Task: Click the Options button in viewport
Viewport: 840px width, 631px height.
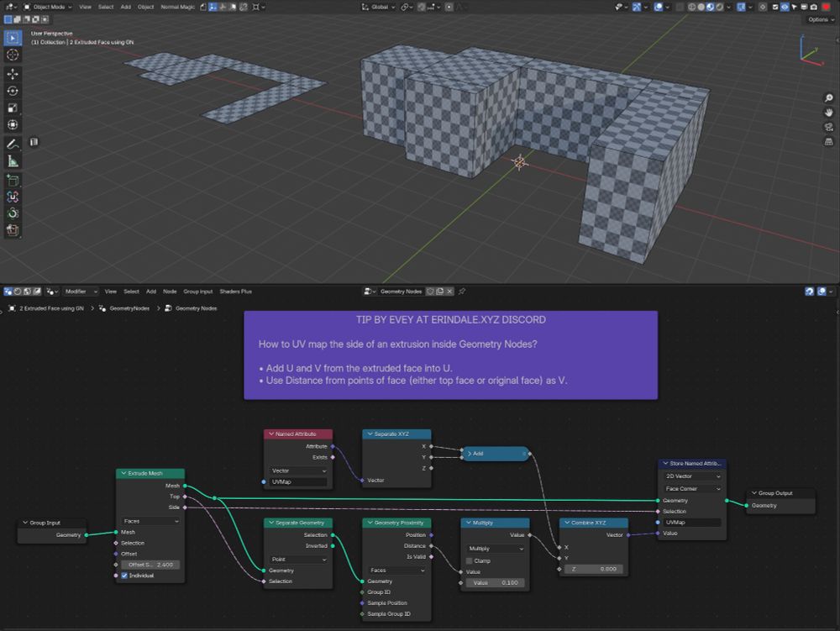Action: (819, 19)
